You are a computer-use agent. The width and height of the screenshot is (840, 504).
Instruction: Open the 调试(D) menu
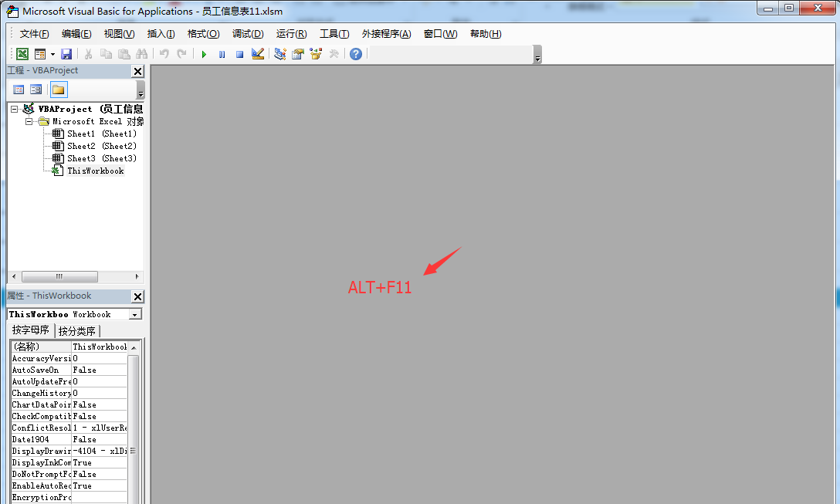(x=248, y=34)
